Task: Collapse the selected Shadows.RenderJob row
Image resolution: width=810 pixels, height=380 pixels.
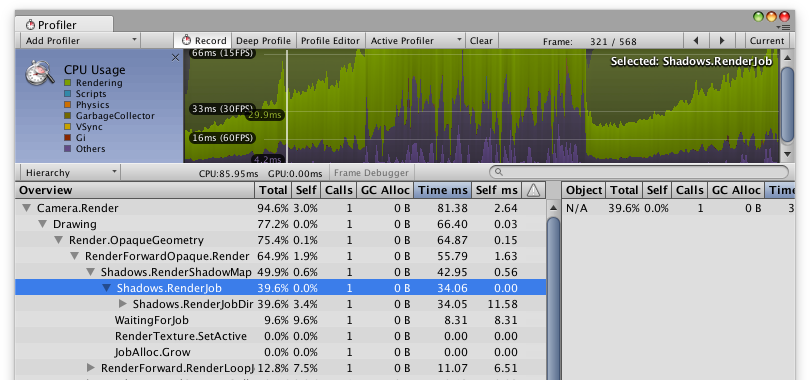Action: click(x=106, y=288)
